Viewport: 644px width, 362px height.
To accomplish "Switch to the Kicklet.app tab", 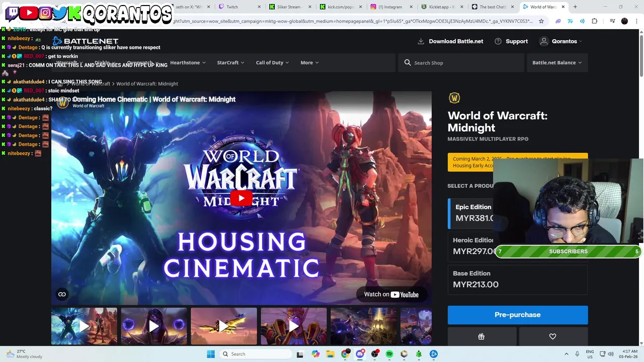I will tap(441, 7).
